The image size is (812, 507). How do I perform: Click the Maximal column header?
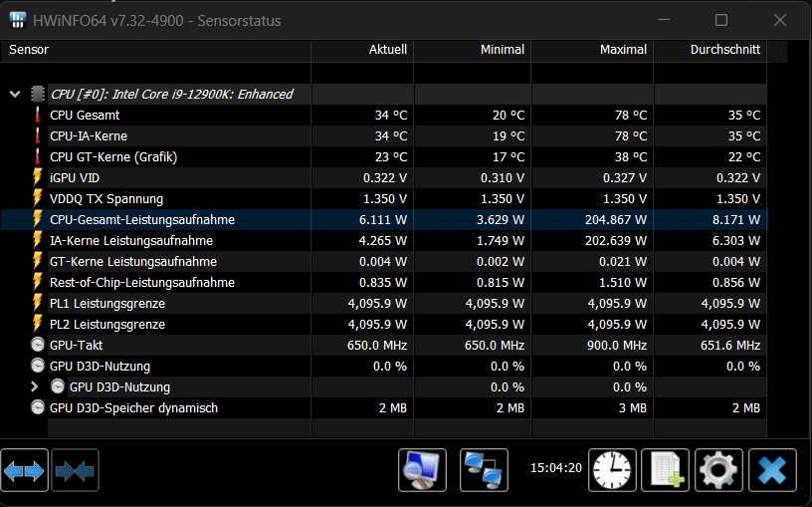[x=592, y=50]
